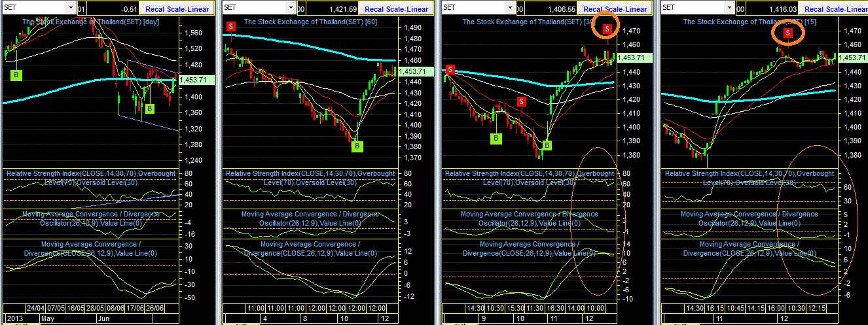The width and height of the screenshot is (868, 325).
Task: Click the MACD Oscillator label in the 15-minute chart
Action: [x=750, y=218]
